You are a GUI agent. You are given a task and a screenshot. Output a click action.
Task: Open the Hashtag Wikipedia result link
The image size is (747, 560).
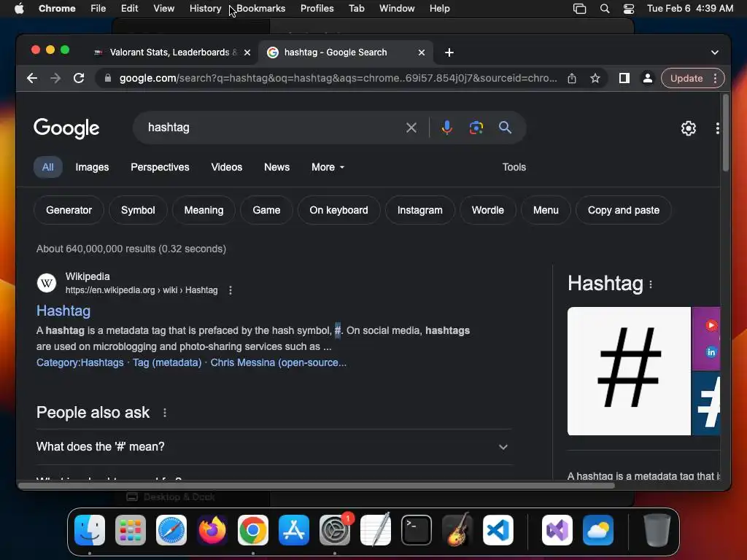point(63,311)
